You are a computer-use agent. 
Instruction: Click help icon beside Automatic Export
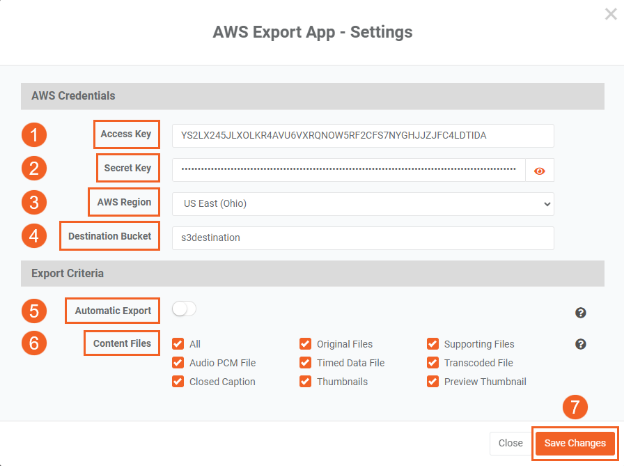(x=581, y=313)
